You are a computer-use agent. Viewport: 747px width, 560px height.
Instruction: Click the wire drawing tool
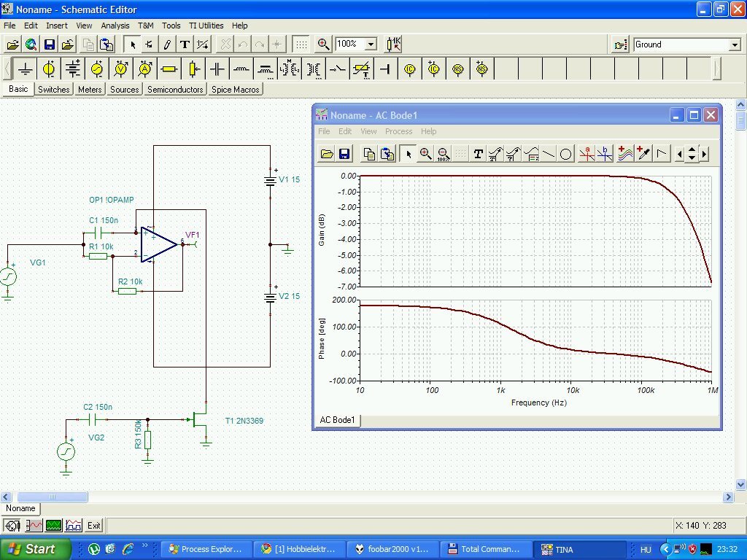(x=167, y=44)
